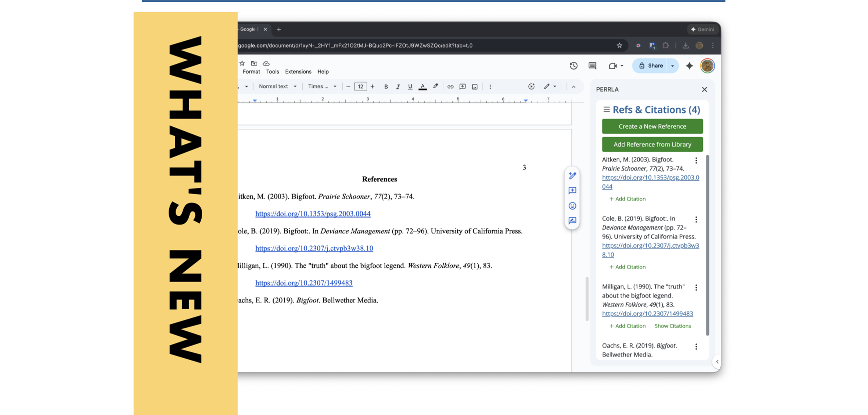
Task: Open the PERRLA hamburger menu
Action: tap(606, 109)
